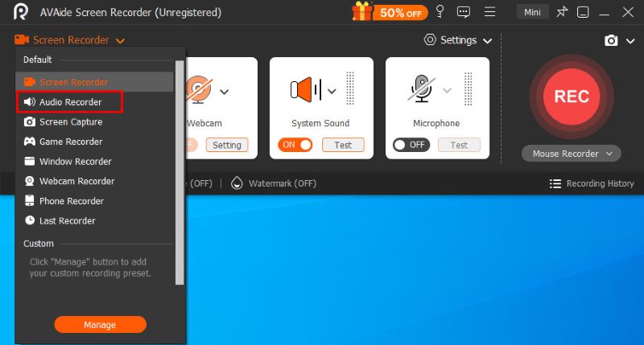Adjust the Microphone volume level meter

(469, 89)
